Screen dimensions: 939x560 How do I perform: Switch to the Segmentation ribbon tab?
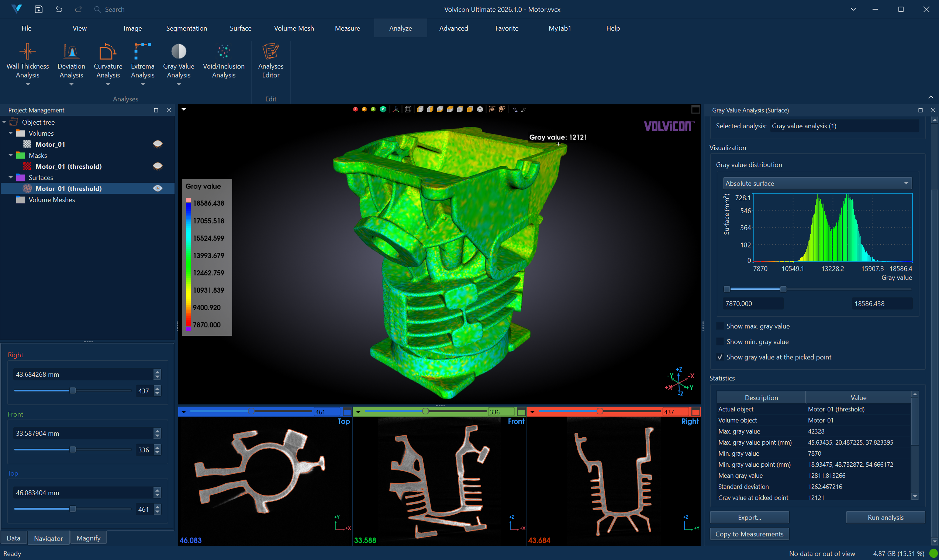(187, 28)
